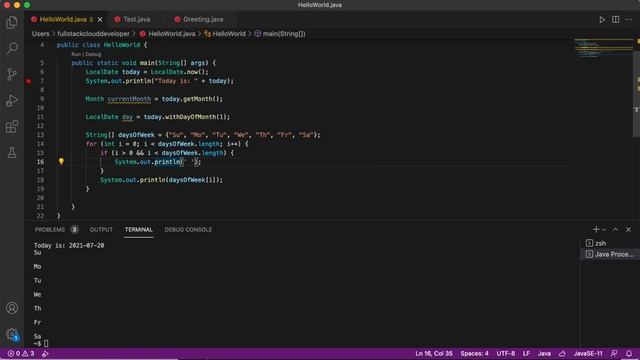The width and height of the screenshot is (640, 360).
Task: Select the zsh terminal instance
Action: pos(610,243)
